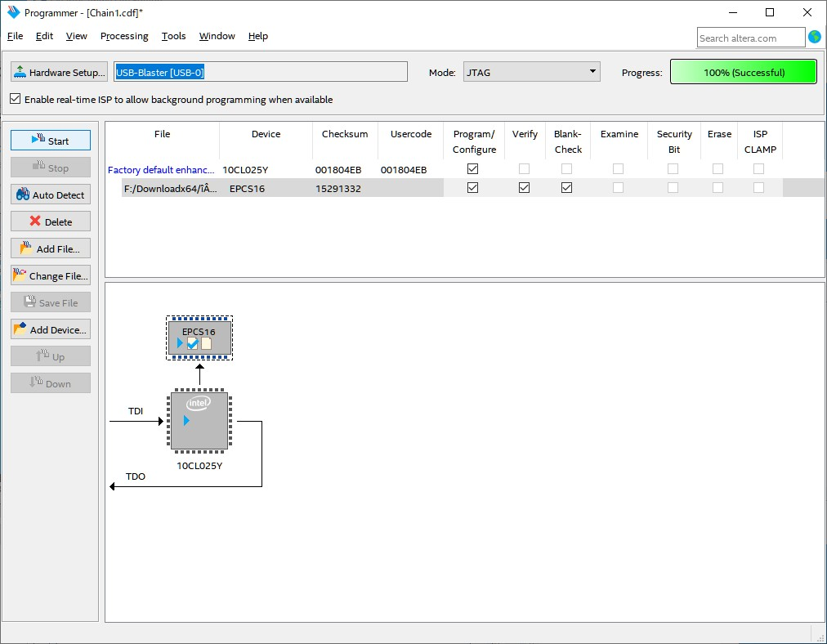The image size is (827, 644).
Task: Click the ISP CLAMP column header
Action: [760, 141]
